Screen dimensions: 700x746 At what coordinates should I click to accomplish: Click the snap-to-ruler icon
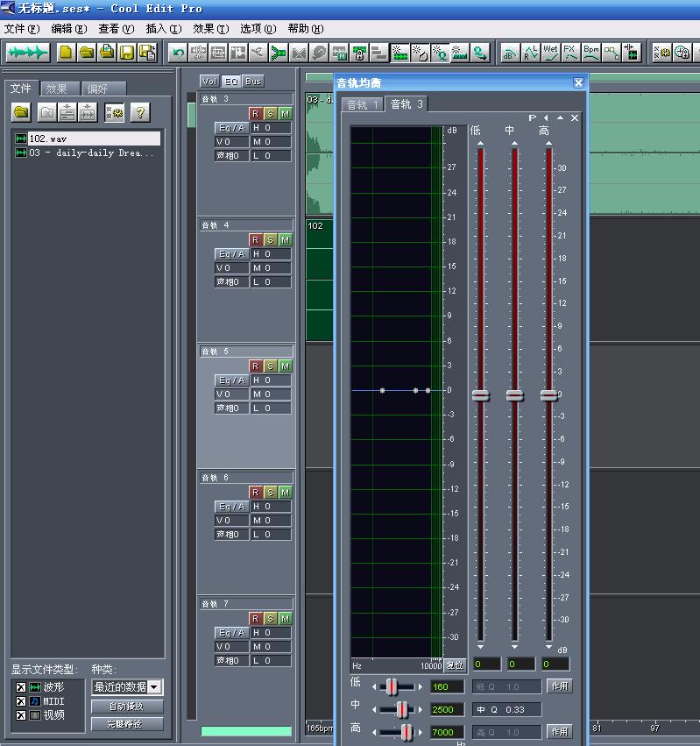click(x=460, y=53)
